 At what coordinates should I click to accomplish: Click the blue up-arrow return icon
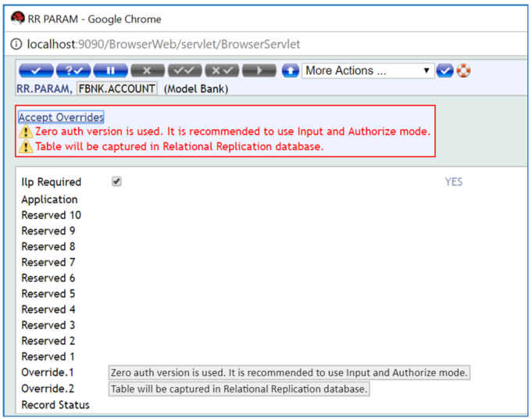pyautogui.click(x=291, y=70)
